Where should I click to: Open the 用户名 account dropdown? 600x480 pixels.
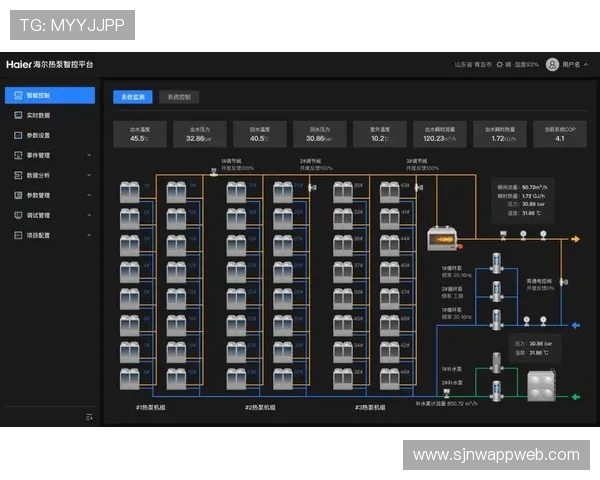click(571, 64)
